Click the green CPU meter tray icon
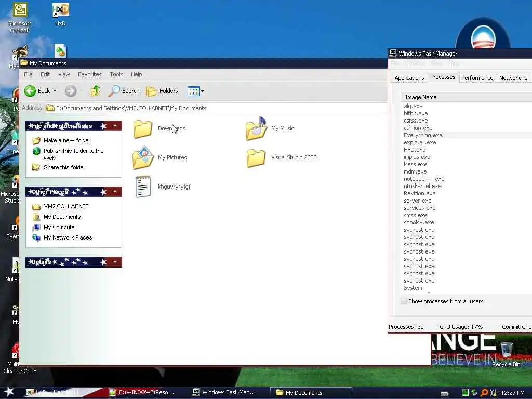Image resolution: width=532 pixels, height=399 pixels. click(465, 393)
